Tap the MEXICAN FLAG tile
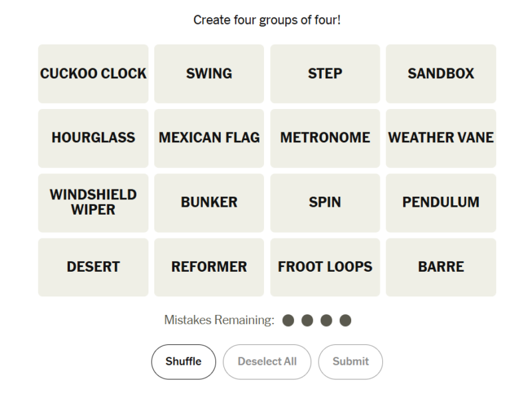532x398 pixels. (x=209, y=138)
